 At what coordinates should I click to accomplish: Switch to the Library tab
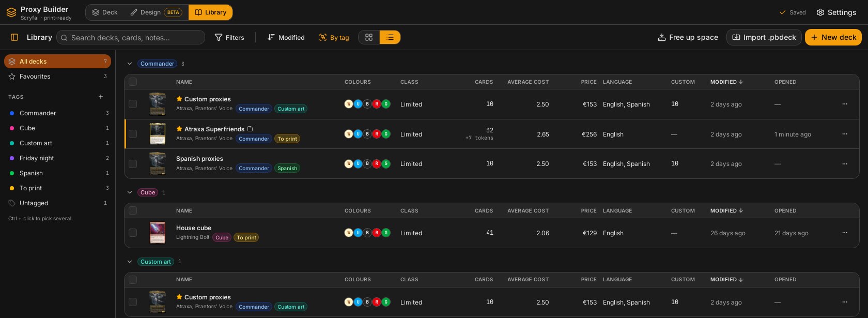click(210, 12)
